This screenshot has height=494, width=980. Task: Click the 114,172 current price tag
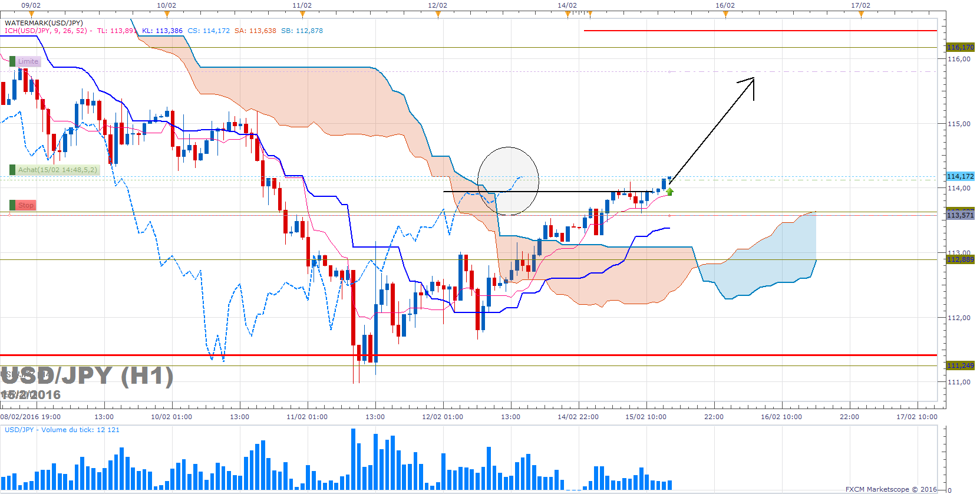tap(960, 176)
